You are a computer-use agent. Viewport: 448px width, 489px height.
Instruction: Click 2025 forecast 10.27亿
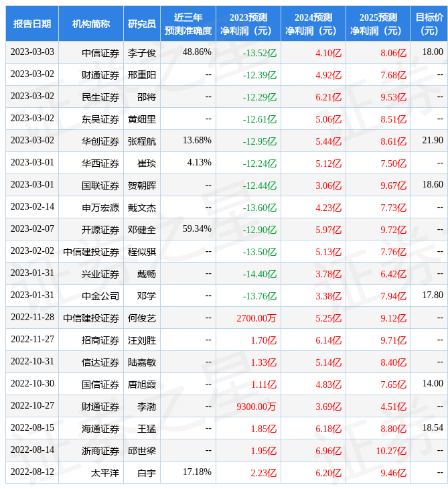point(391,451)
